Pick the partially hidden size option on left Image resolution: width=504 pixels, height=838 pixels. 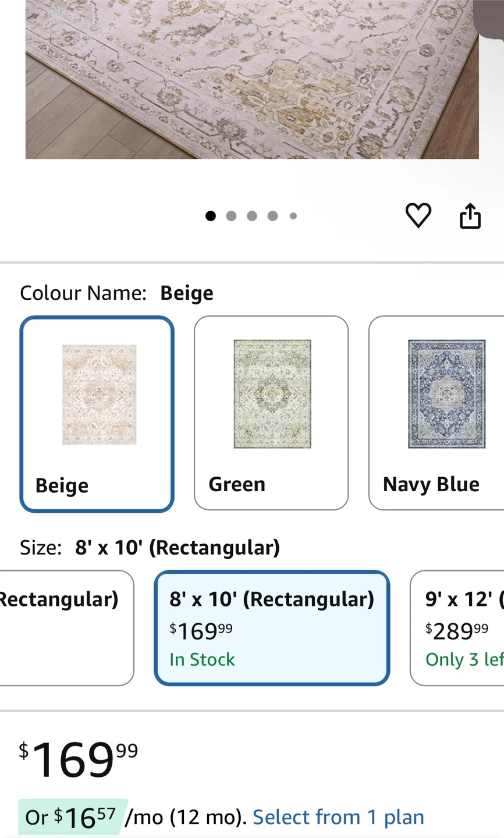point(64,628)
